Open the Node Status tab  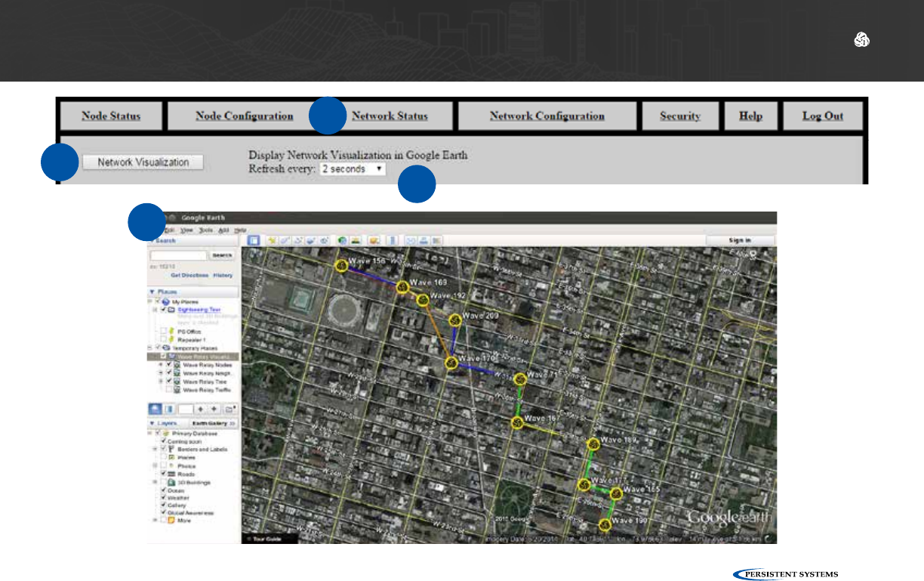[x=111, y=116]
